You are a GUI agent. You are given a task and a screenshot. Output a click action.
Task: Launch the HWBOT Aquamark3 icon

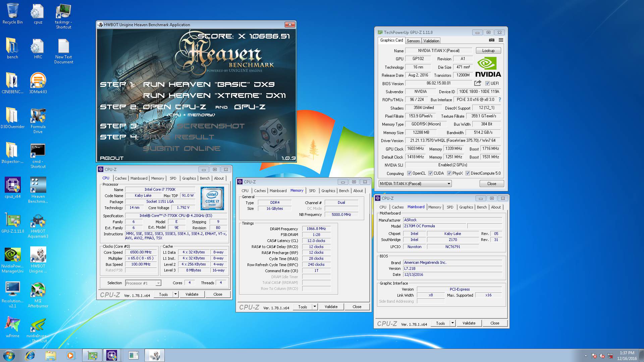[38, 225]
